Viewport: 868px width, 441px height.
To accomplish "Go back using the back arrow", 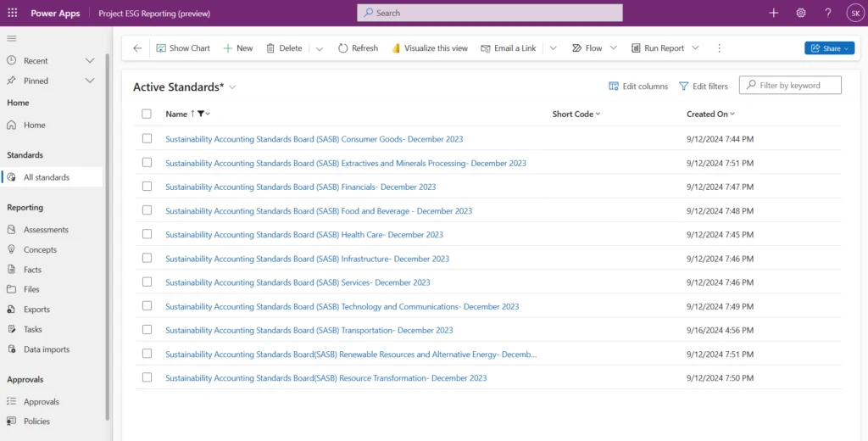I will point(137,48).
